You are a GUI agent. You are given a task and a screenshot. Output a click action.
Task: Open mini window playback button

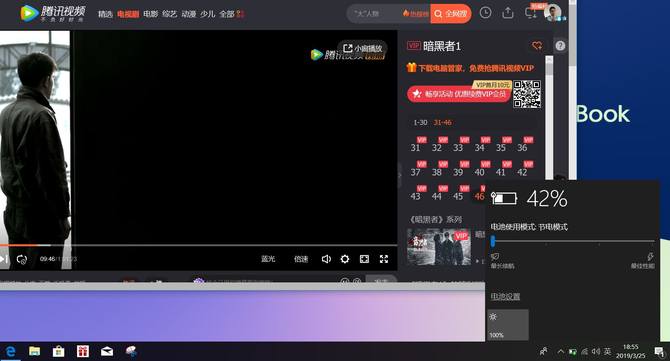click(x=363, y=49)
